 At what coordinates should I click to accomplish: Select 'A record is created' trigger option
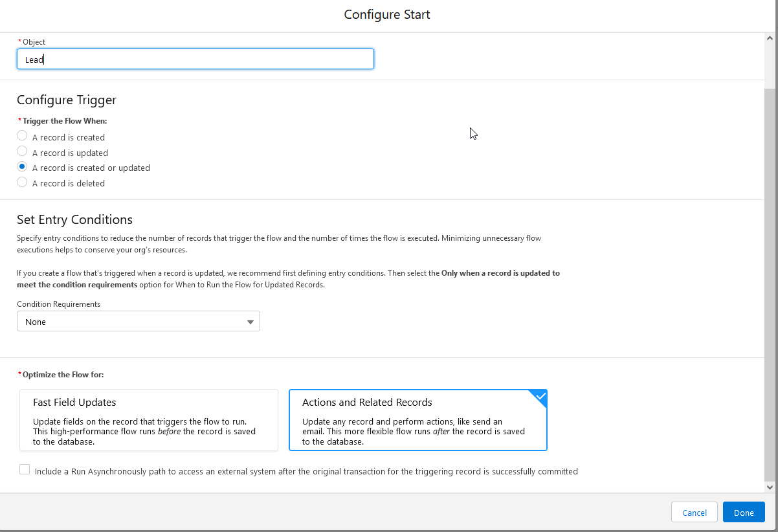[x=22, y=136]
